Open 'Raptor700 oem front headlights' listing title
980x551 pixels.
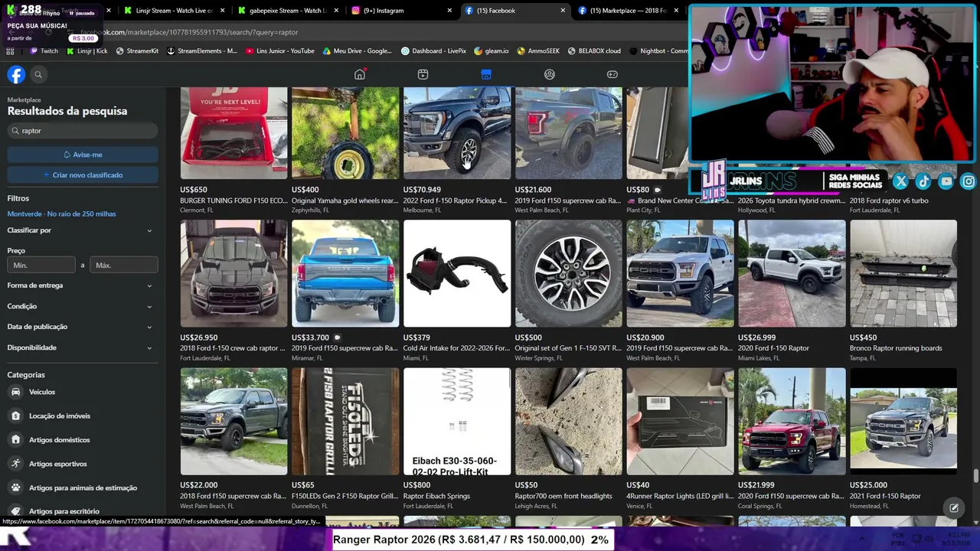click(x=564, y=496)
